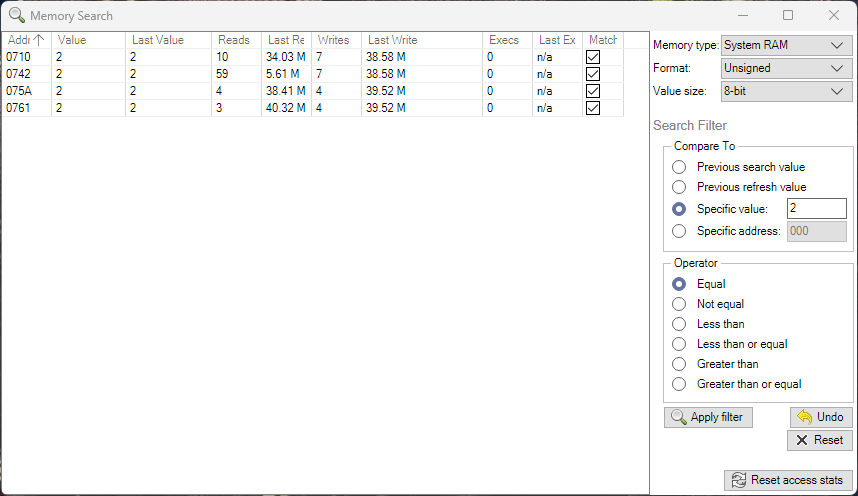
Task: Toggle Match checkbox for address 0761
Action: click(x=593, y=108)
